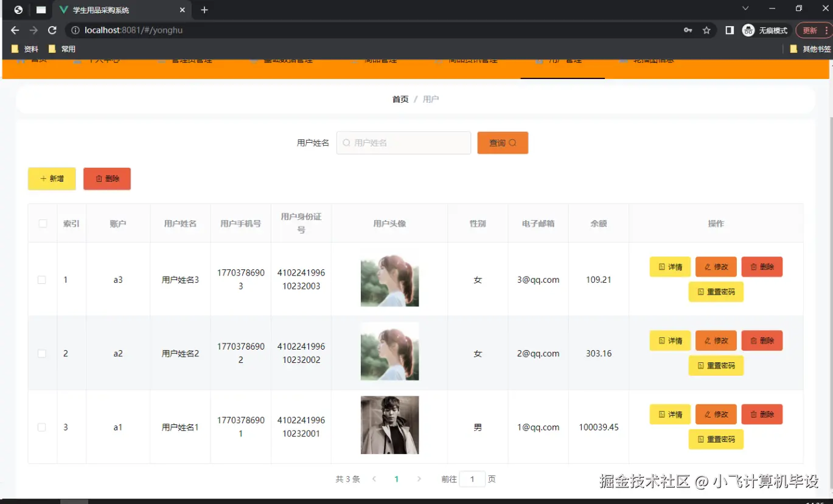Click the 更新 browser update button
Viewport: 833px width, 504px height.
point(813,30)
